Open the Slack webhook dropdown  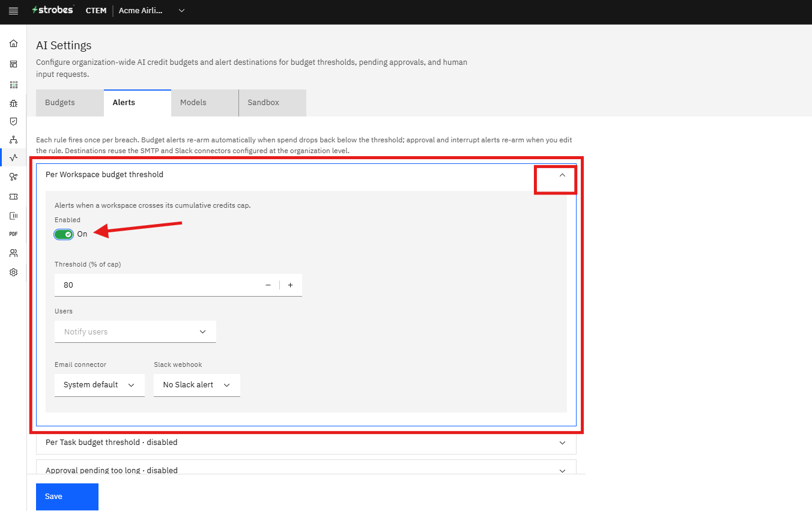point(197,385)
